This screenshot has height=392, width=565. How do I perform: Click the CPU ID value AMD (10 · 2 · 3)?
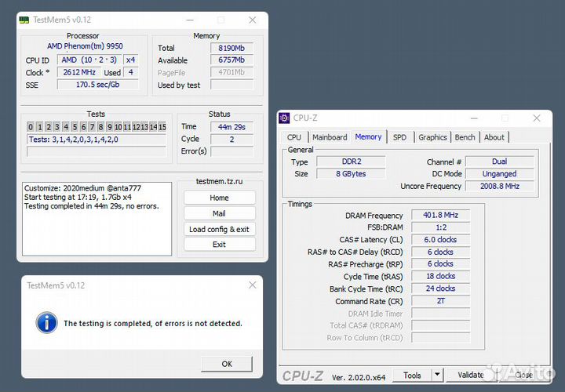tap(89, 60)
